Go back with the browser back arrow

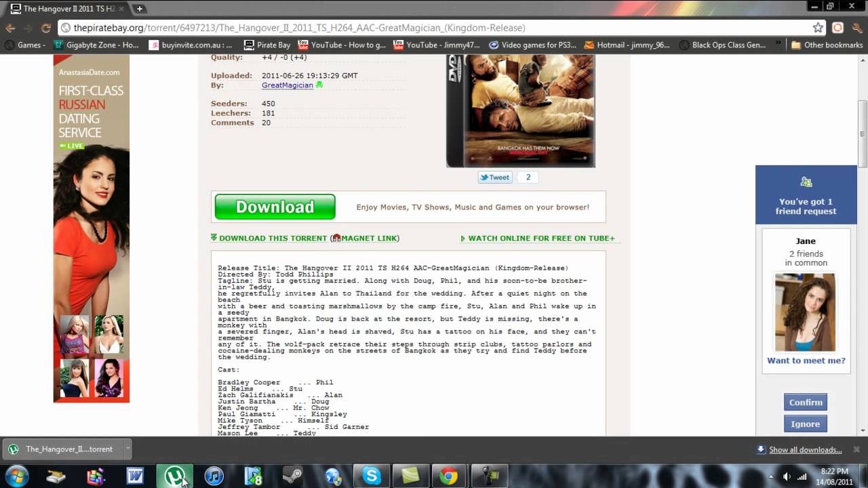[11, 28]
